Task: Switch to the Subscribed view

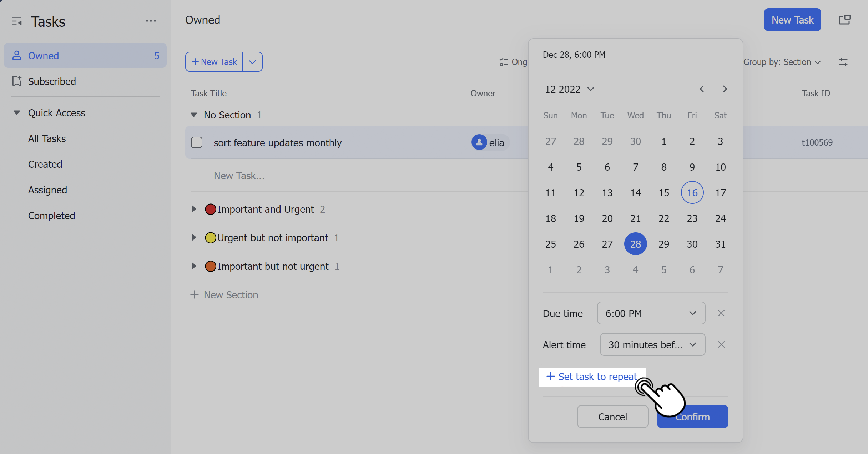Action: coord(52,81)
